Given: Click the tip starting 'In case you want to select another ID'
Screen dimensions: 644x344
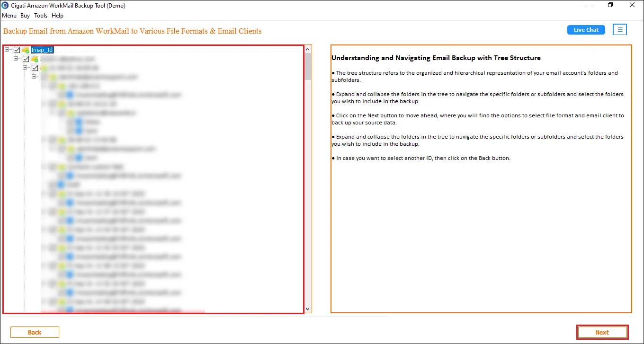Looking at the screenshot, I should pyautogui.click(x=421, y=158).
